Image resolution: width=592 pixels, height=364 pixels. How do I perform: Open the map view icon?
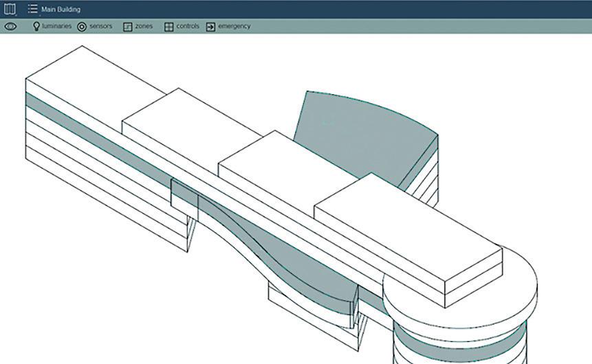[10, 9]
